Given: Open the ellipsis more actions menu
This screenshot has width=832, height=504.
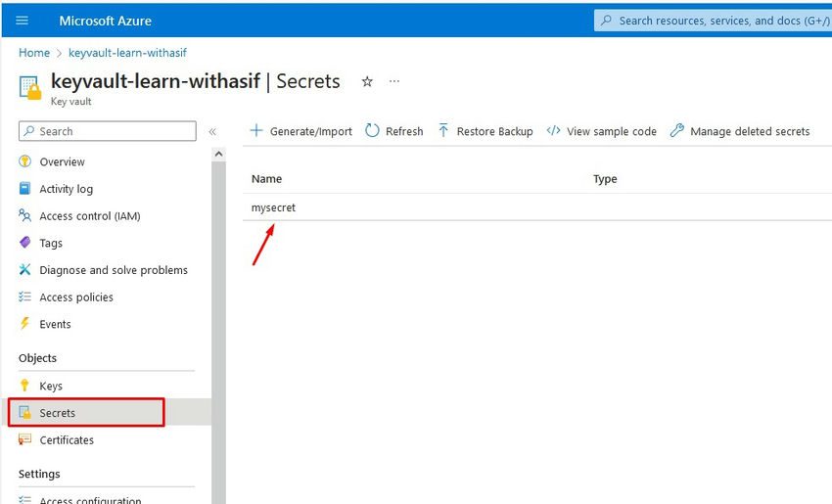Looking at the screenshot, I should pos(394,81).
